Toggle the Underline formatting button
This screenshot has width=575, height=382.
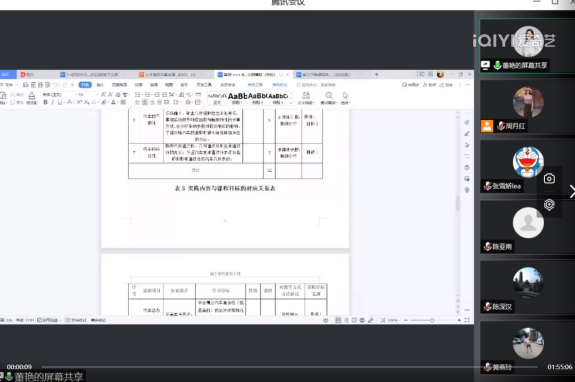pyautogui.click(x=60, y=102)
